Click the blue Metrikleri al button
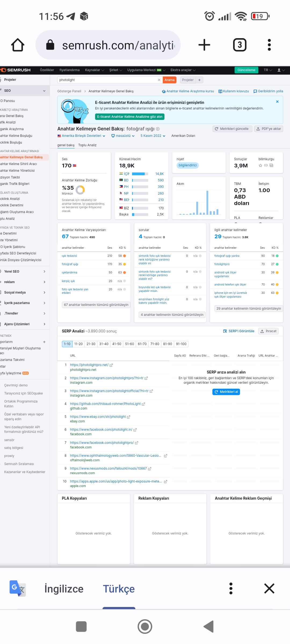Screen dimensions: 290x644 [226, 392]
